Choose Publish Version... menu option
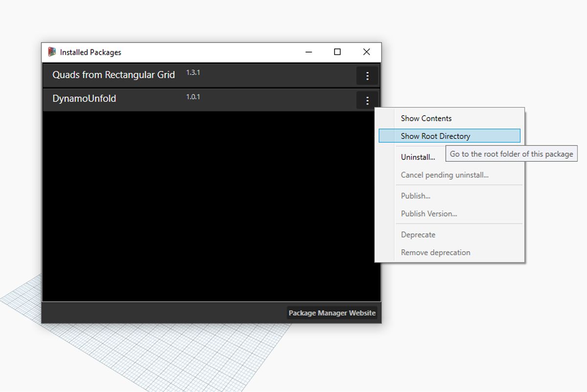 click(x=429, y=214)
